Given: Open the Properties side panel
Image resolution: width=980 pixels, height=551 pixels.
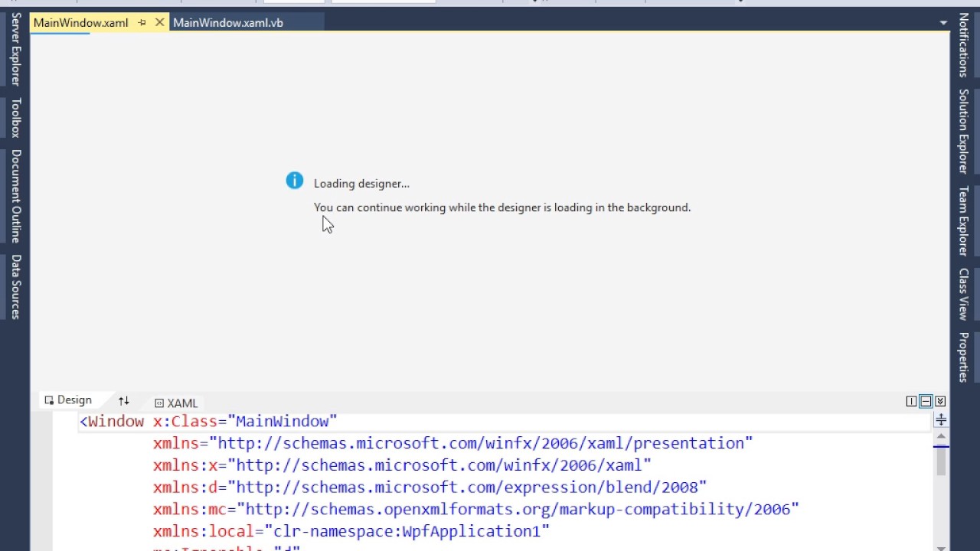Looking at the screenshot, I should coord(964,357).
